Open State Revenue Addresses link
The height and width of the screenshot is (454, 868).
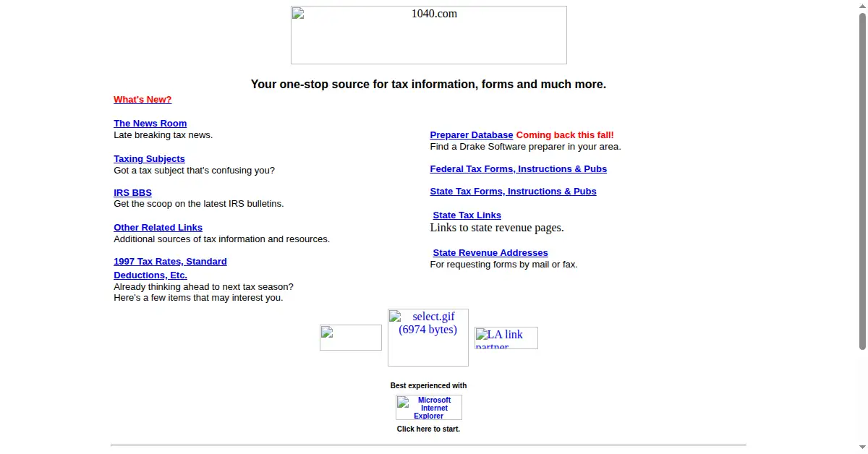(x=490, y=253)
